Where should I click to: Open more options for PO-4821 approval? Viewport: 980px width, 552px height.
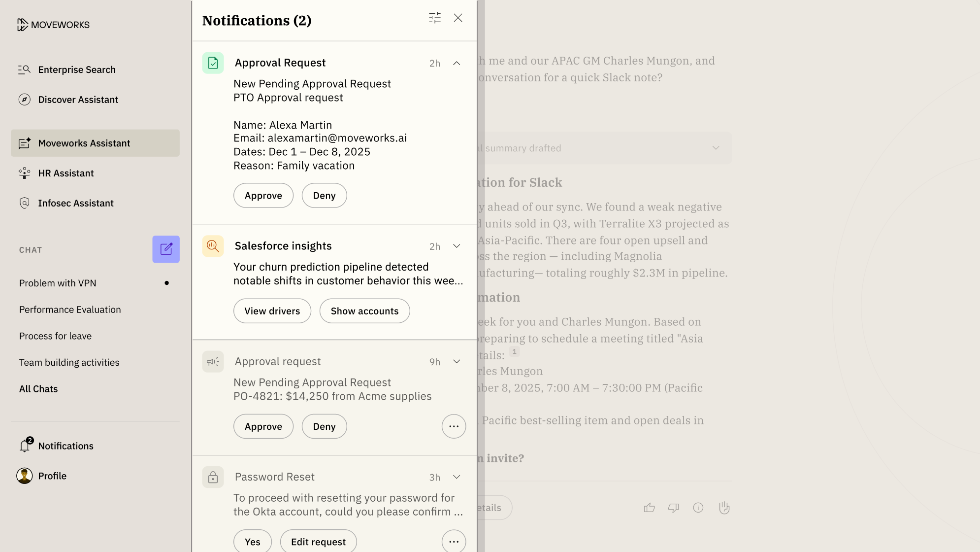[x=454, y=426]
